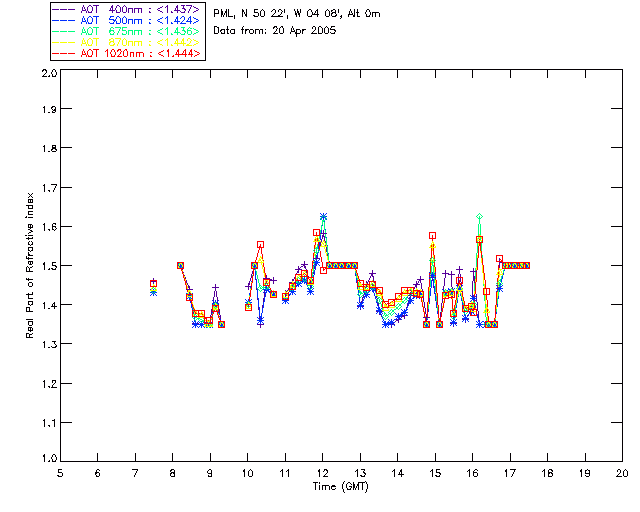Click the x-axis label 19
640x512 pixels.
[585, 473]
